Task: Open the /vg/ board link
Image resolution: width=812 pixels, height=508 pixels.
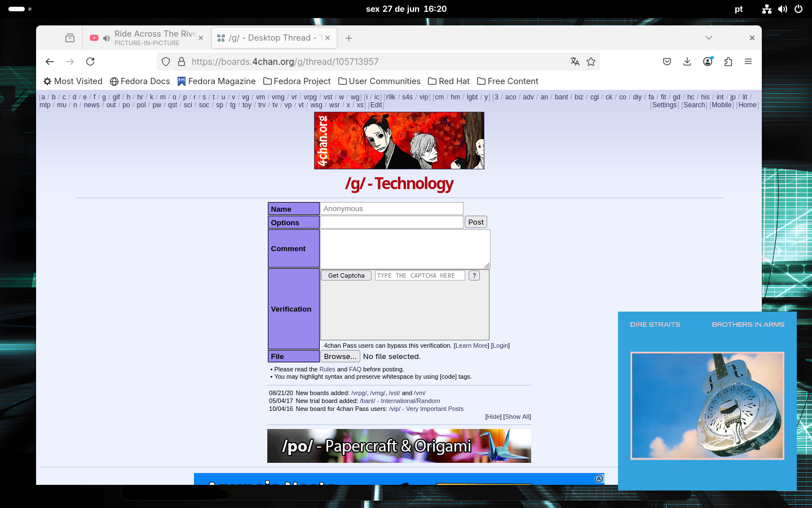Action: coord(245,97)
